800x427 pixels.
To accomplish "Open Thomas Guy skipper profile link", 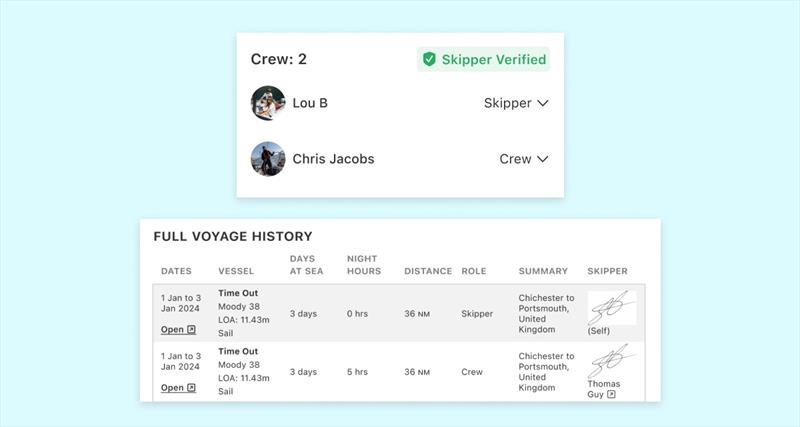I will [603, 389].
